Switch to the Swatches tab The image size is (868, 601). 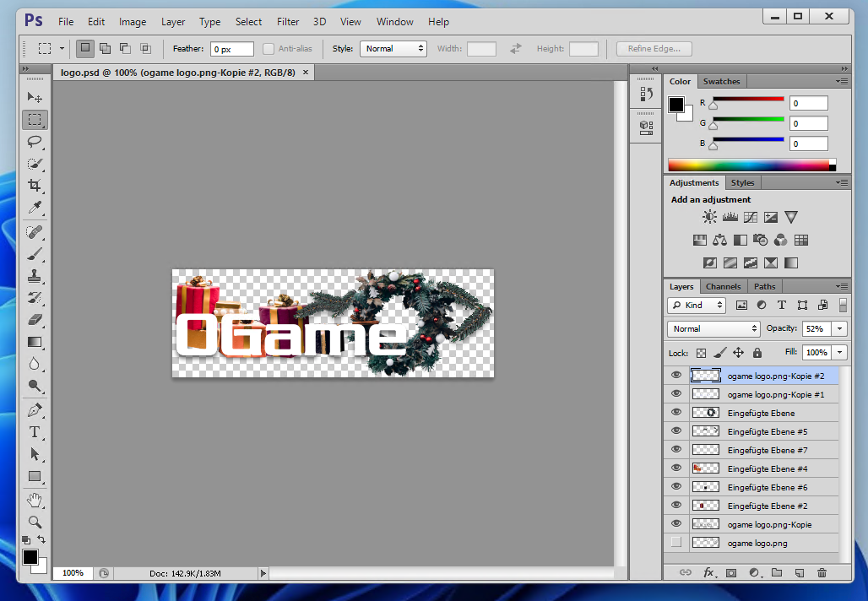[x=721, y=81]
